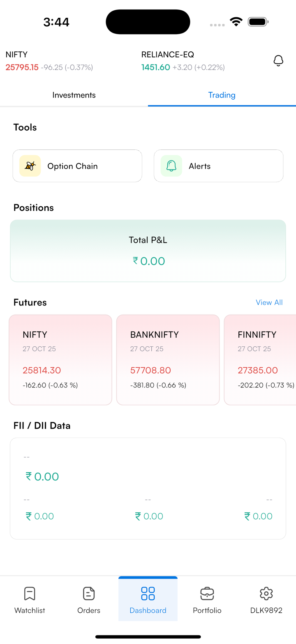
Task: Tap the FII / DII Data card
Action: click(148, 488)
